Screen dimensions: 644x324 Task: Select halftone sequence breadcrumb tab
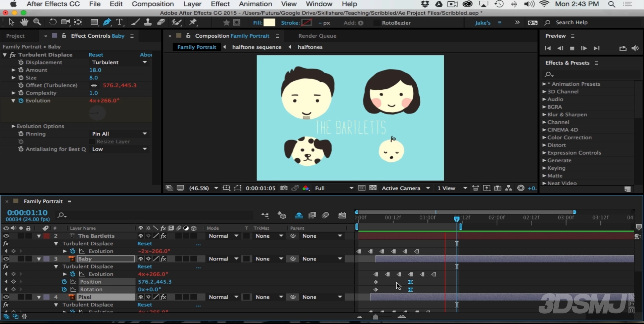click(x=257, y=47)
